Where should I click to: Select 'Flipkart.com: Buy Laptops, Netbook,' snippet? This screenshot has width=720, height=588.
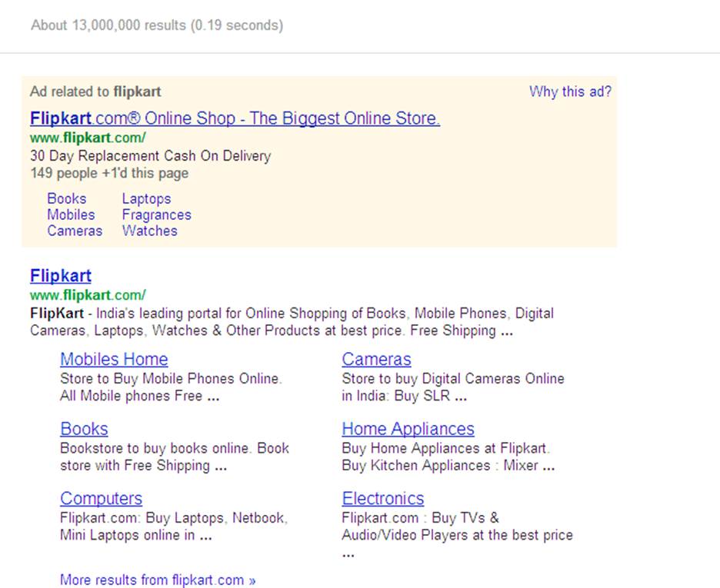[x=174, y=518]
